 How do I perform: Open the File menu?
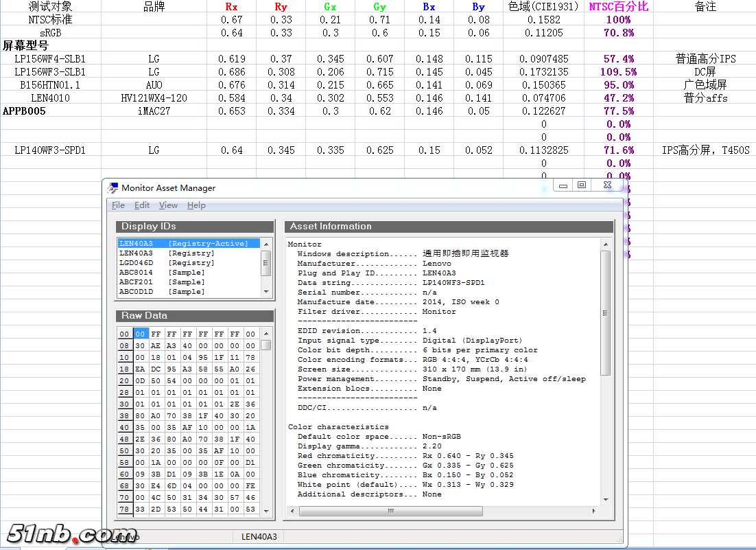pyautogui.click(x=118, y=205)
